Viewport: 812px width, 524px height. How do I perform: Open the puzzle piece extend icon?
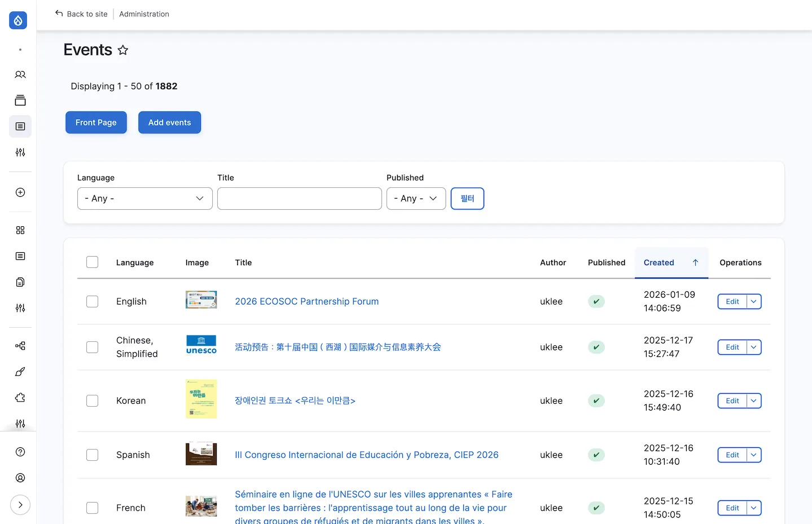click(20, 398)
